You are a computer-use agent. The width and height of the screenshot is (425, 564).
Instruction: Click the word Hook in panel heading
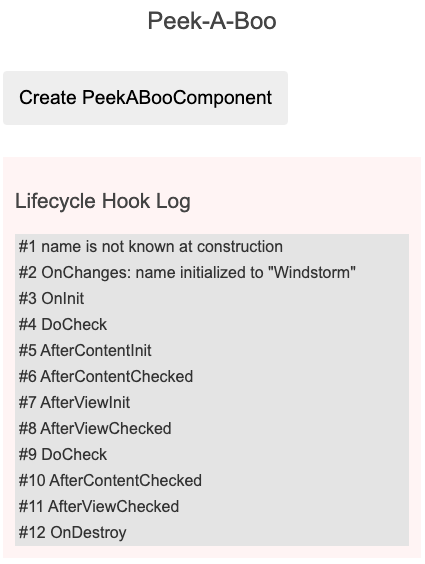[126, 201]
